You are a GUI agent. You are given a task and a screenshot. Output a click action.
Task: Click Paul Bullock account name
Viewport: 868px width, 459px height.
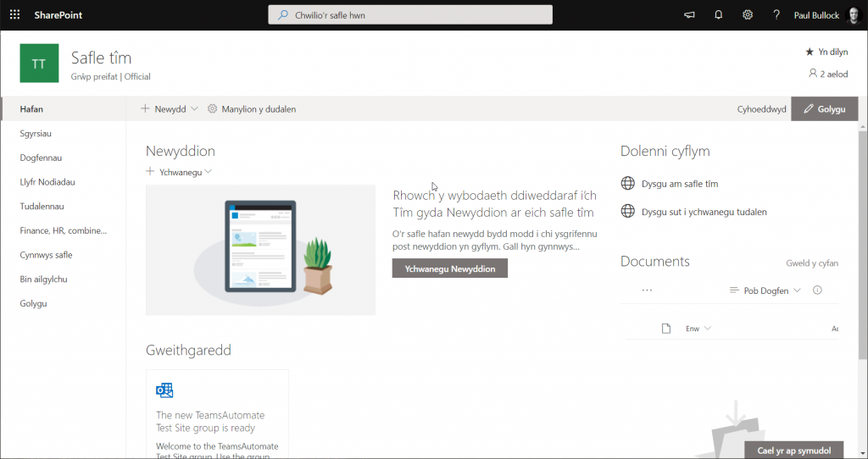click(816, 15)
